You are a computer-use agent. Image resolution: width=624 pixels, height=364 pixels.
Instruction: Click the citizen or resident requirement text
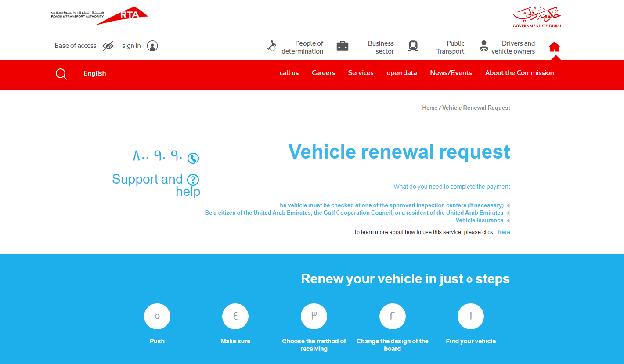pos(354,213)
